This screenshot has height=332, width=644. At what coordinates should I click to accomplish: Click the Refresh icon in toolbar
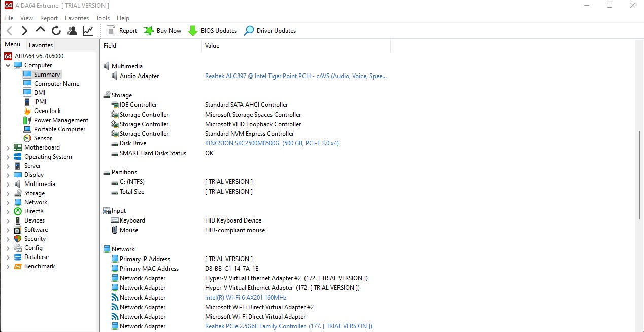[x=56, y=31]
